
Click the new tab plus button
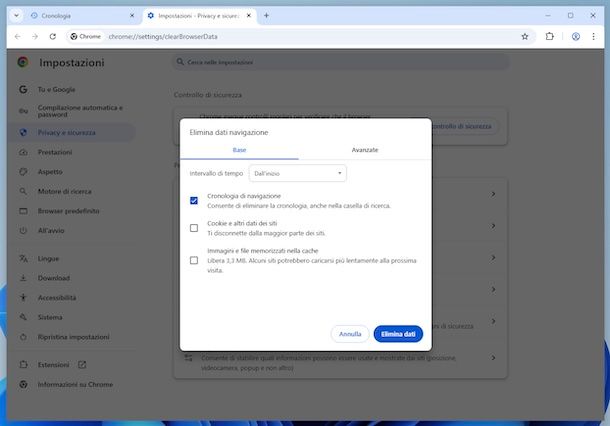click(266, 15)
